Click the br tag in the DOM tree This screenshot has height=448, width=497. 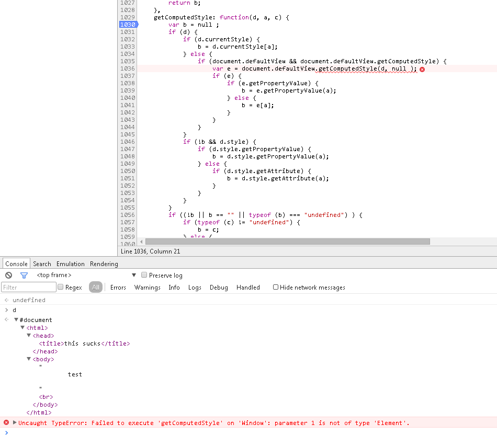coord(46,397)
